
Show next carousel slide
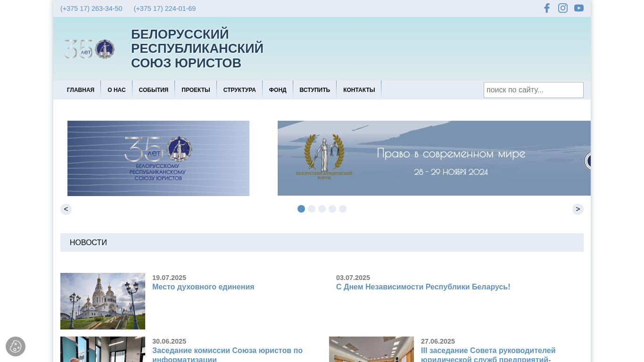(578, 209)
